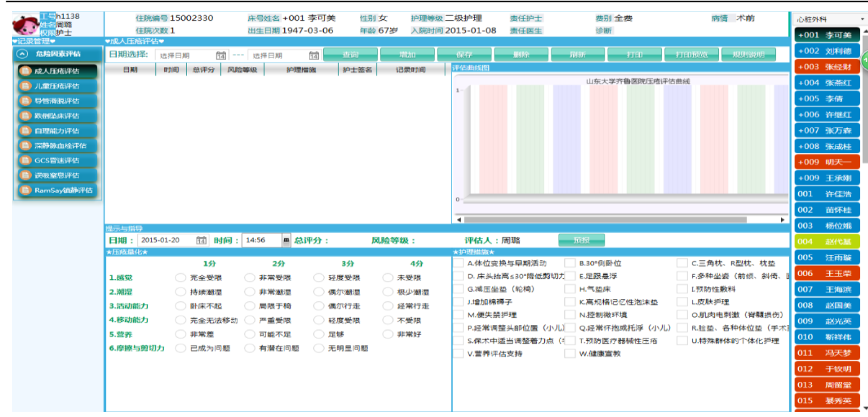
Task: Open the end date calendar picker icon
Action: pyautogui.click(x=313, y=56)
